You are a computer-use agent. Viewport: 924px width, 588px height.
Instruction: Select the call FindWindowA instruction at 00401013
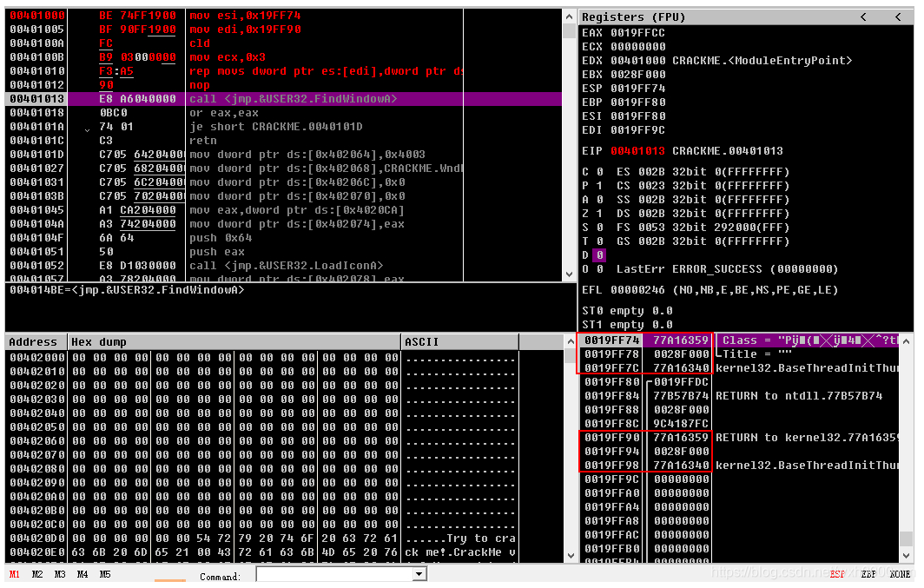[x=283, y=99]
